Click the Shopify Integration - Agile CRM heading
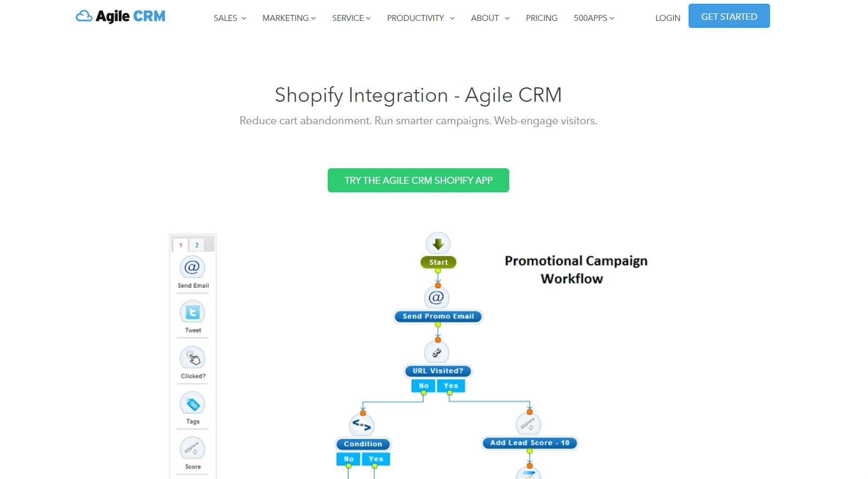The width and height of the screenshot is (868, 479). (418, 95)
